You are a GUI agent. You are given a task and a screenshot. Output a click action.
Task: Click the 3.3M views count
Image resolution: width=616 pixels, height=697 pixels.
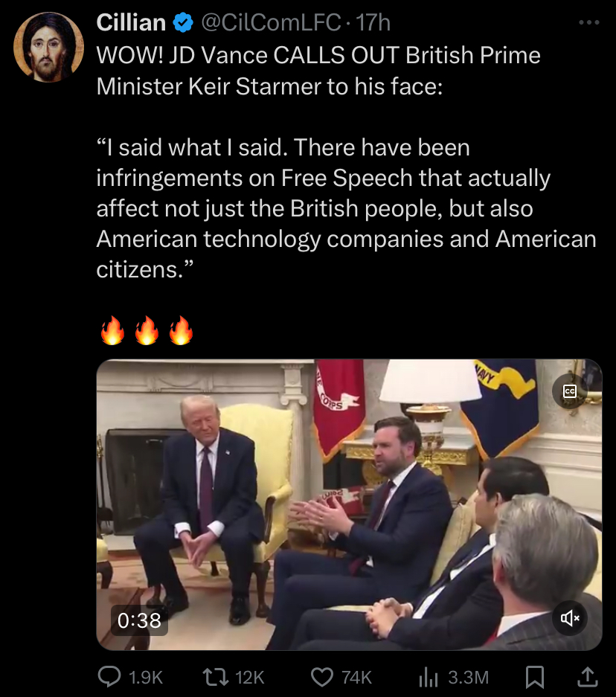click(x=469, y=678)
